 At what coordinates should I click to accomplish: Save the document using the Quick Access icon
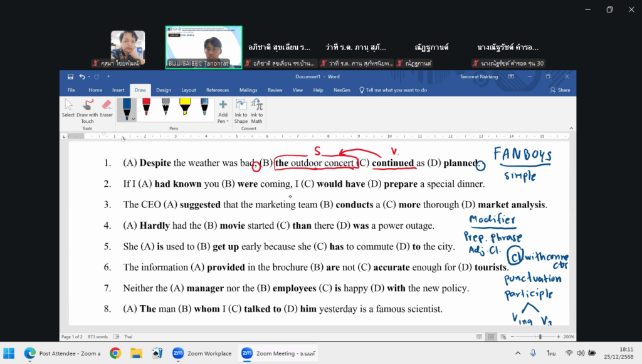(x=70, y=76)
